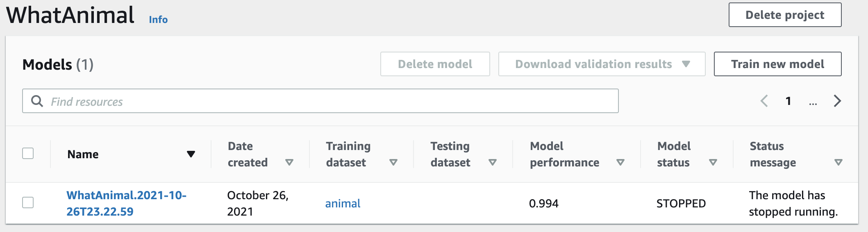Click the search magnifier icon
The height and width of the screenshot is (232, 868).
coord(37,101)
